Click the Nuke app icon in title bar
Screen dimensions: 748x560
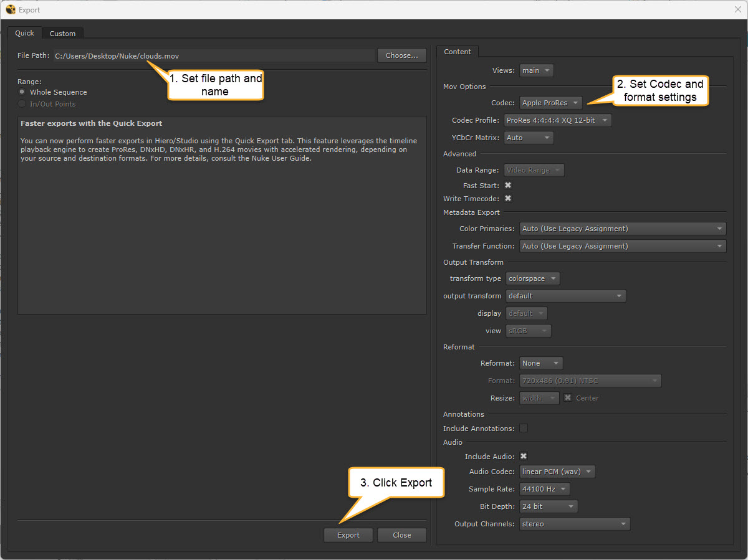(11, 9)
